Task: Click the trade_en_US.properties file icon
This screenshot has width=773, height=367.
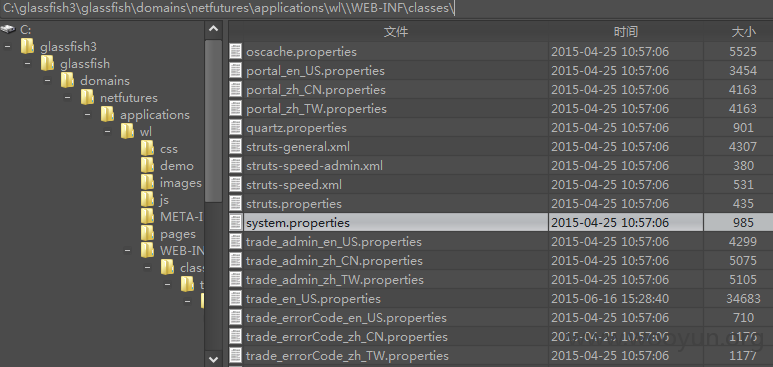Action: [236, 298]
